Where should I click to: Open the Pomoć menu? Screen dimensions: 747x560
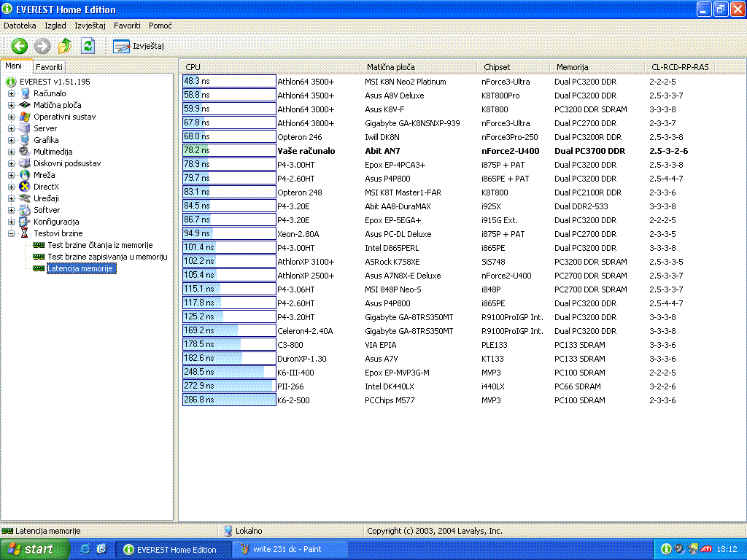pyautogui.click(x=160, y=26)
